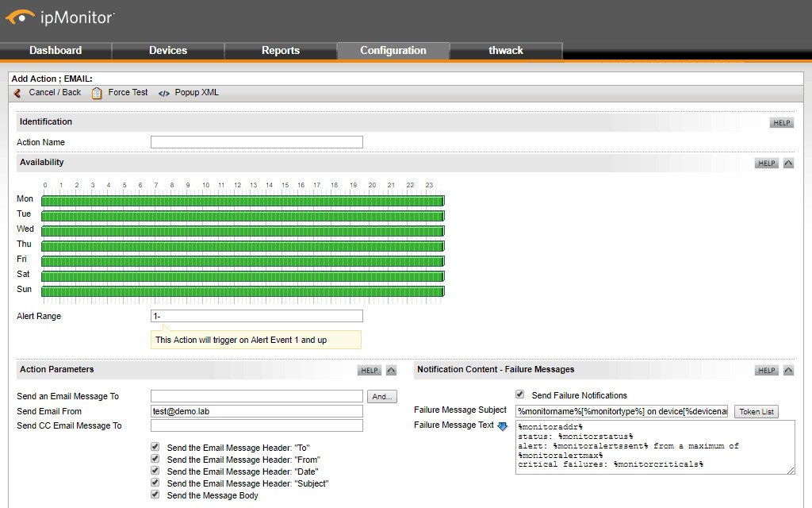Click the Cancel / Back arrow icon
This screenshot has width=812, height=508.
click(17, 92)
